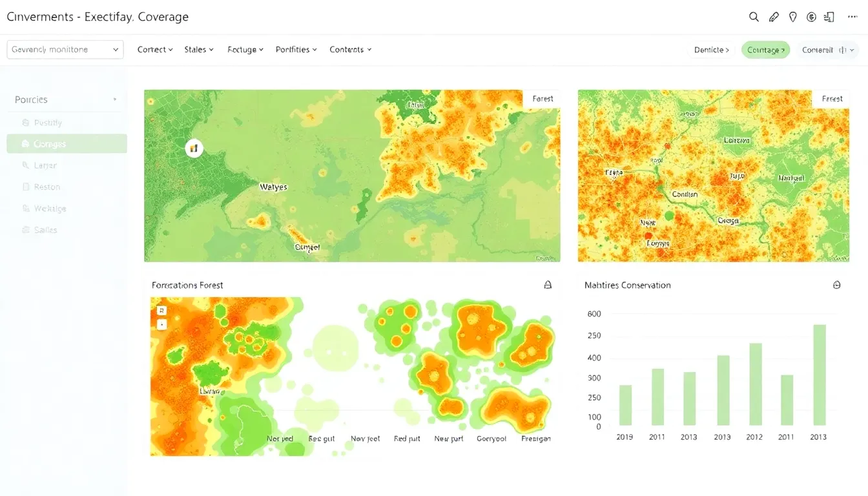Click the map pin location icon
This screenshot has width=868, height=496.
[x=792, y=16]
